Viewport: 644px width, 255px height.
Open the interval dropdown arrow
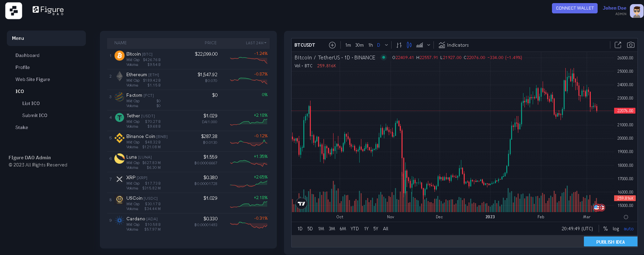click(385, 45)
